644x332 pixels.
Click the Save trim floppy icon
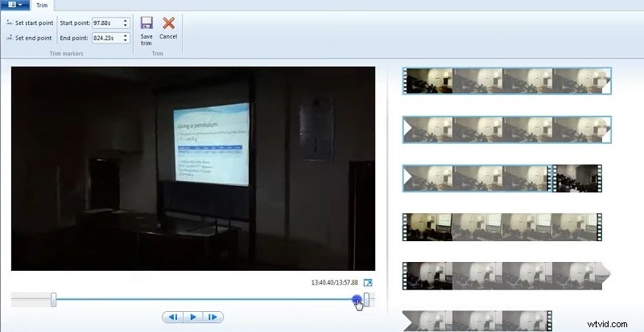[x=147, y=23]
